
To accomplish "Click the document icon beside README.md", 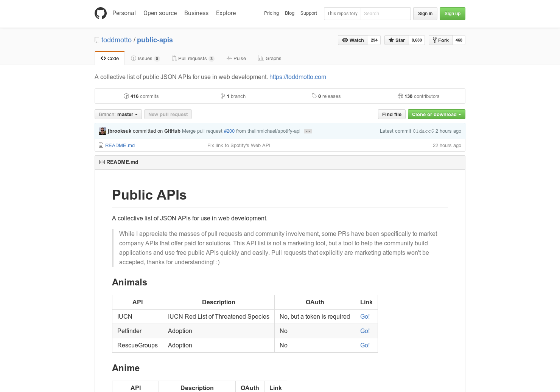I will pos(101,145).
